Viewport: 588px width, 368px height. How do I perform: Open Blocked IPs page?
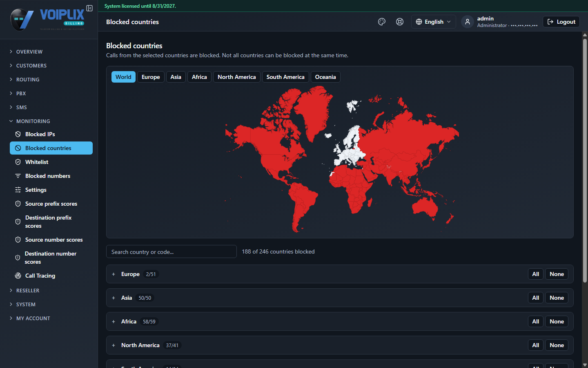click(x=51, y=134)
